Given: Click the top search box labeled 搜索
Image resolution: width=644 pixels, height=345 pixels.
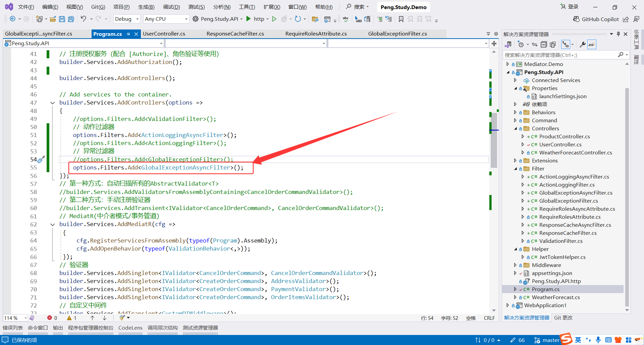Looking at the screenshot, I should click(x=358, y=7).
